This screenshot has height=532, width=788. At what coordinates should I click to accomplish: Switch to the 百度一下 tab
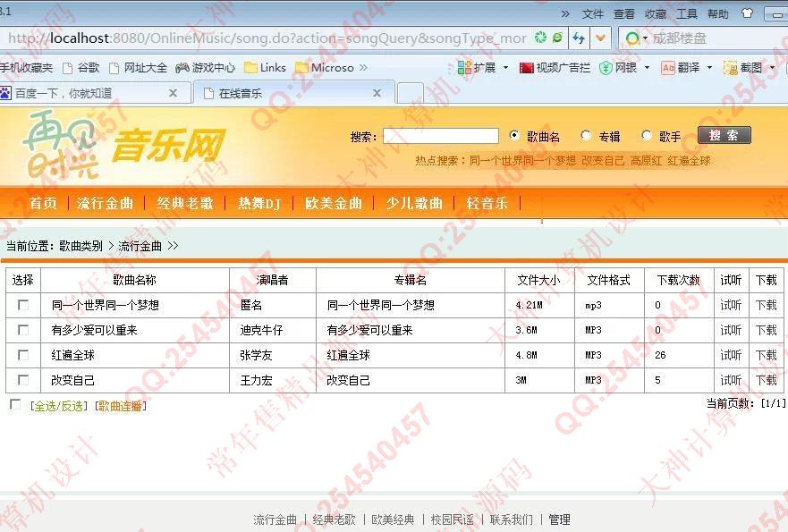click(95, 94)
